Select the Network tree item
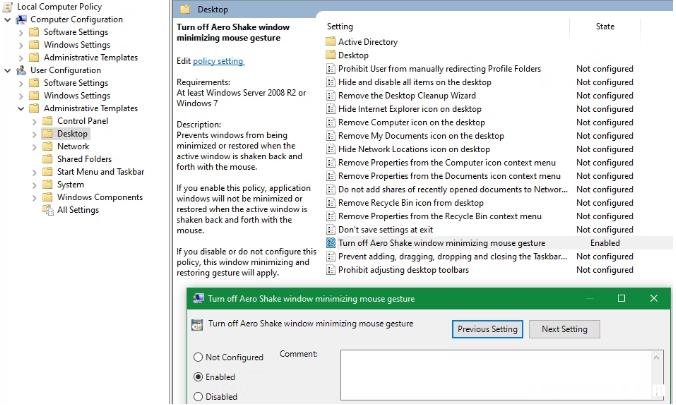Viewport: 676px width, 405px height. point(73,147)
